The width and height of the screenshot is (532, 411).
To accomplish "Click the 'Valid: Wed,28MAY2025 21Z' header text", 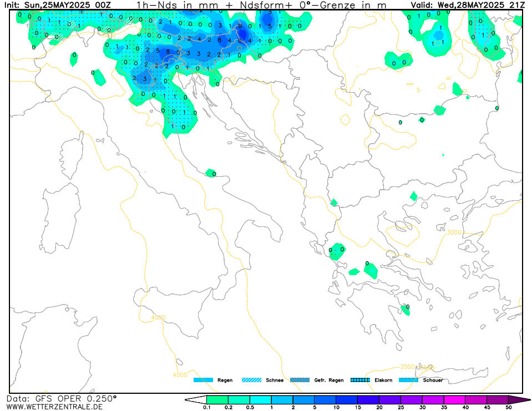I will [x=468, y=5].
